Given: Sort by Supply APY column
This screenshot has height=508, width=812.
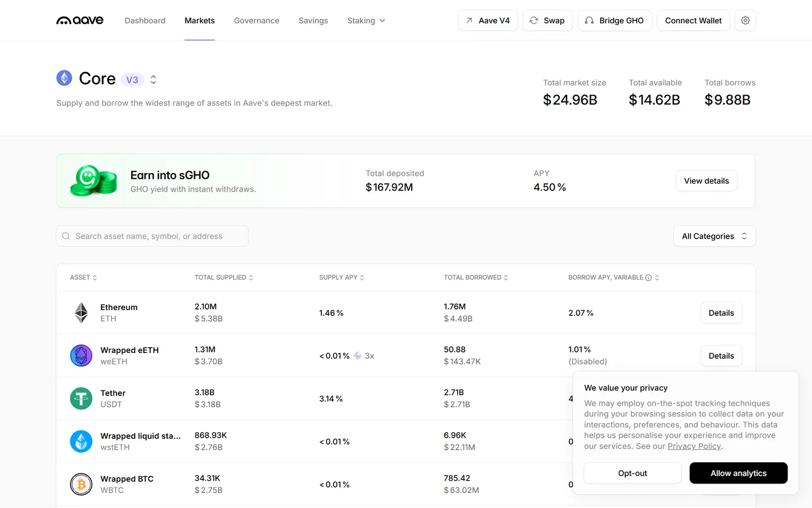Looking at the screenshot, I should tap(342, 278).
